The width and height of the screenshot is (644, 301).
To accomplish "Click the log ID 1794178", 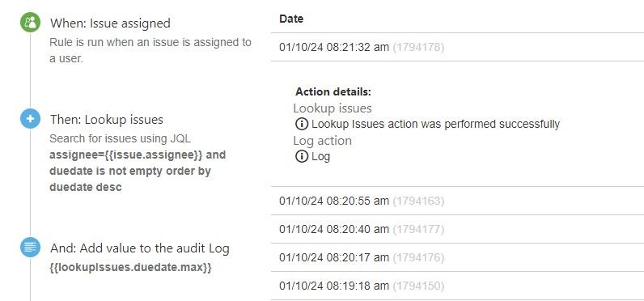I will tap(418, 47).
